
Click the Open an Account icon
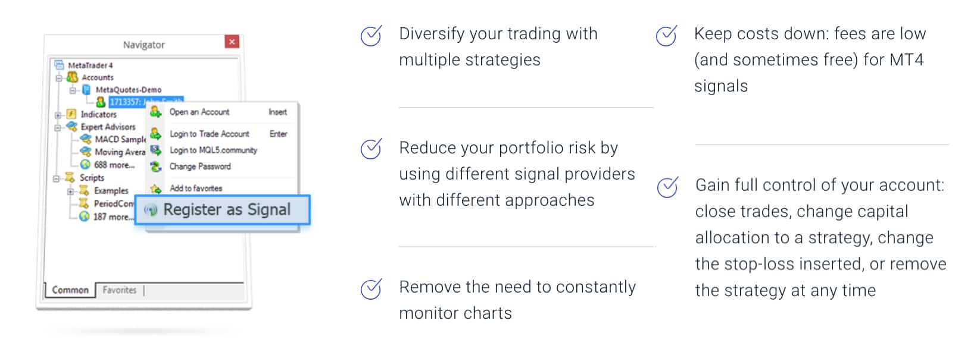[155, 112]
